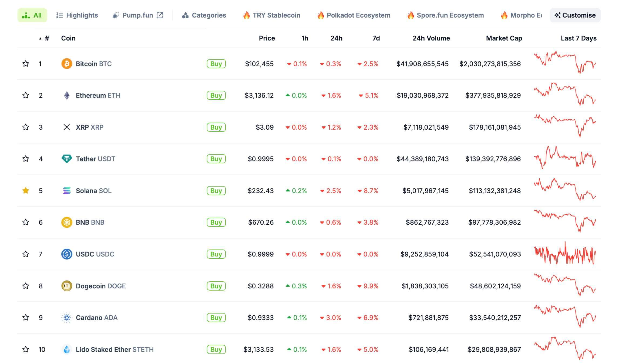Click the Solana logo icon

[67, 191]
